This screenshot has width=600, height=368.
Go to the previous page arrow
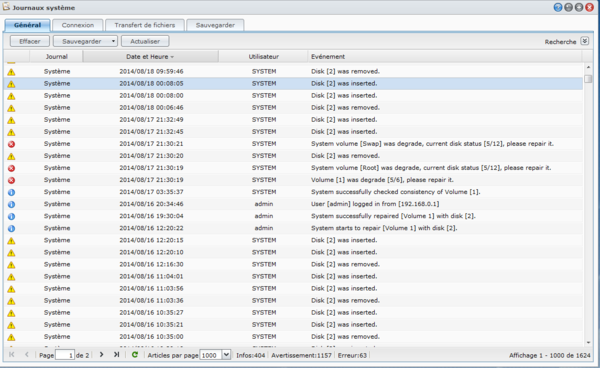coord(26,355)
